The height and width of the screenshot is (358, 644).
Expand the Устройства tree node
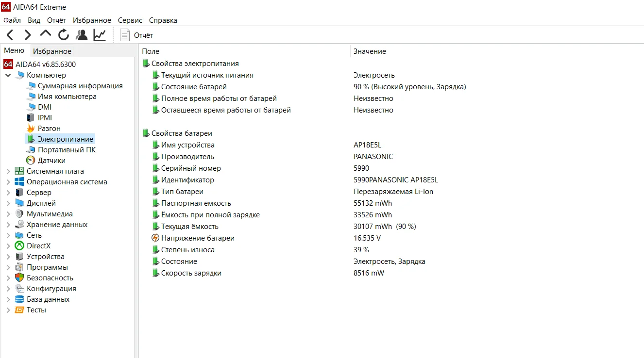click(x=8, y=257)
